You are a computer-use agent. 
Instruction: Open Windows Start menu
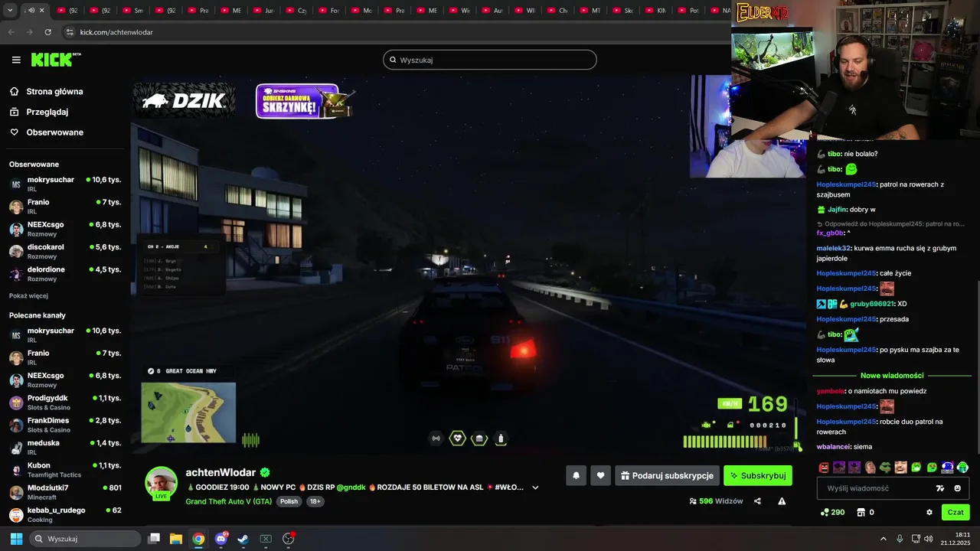16,539
